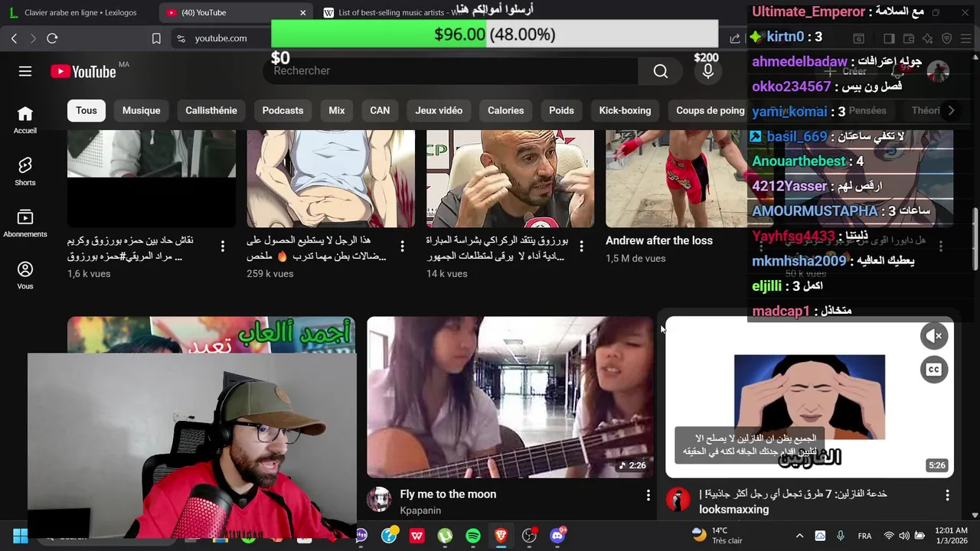Go to Accueil in the sidebar
Image resolution: width=980 pixels, height=551 pixels.
(x=25, y=120)
